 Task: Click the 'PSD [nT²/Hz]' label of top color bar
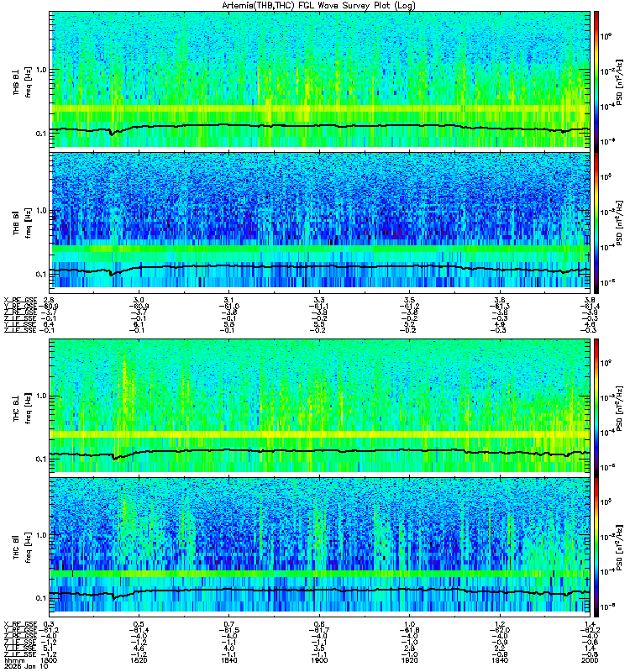[x=619, y=81]
